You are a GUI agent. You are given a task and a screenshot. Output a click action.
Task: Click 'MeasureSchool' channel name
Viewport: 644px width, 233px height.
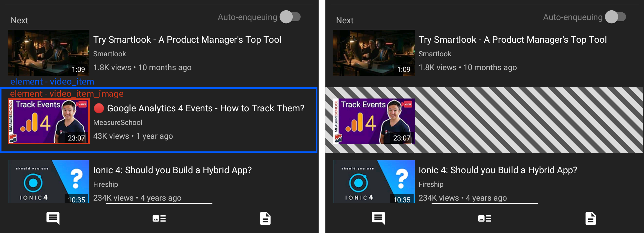click(118, 123)
